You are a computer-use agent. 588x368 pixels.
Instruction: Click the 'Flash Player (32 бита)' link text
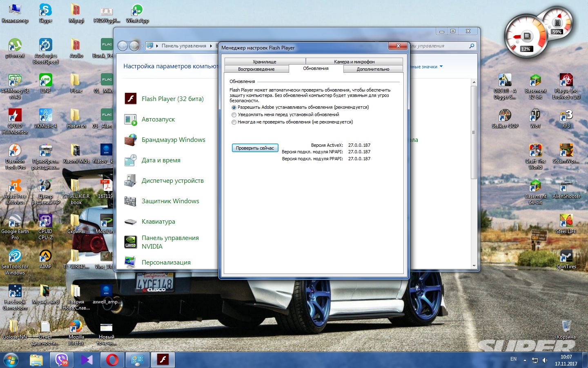coord(172,99)
